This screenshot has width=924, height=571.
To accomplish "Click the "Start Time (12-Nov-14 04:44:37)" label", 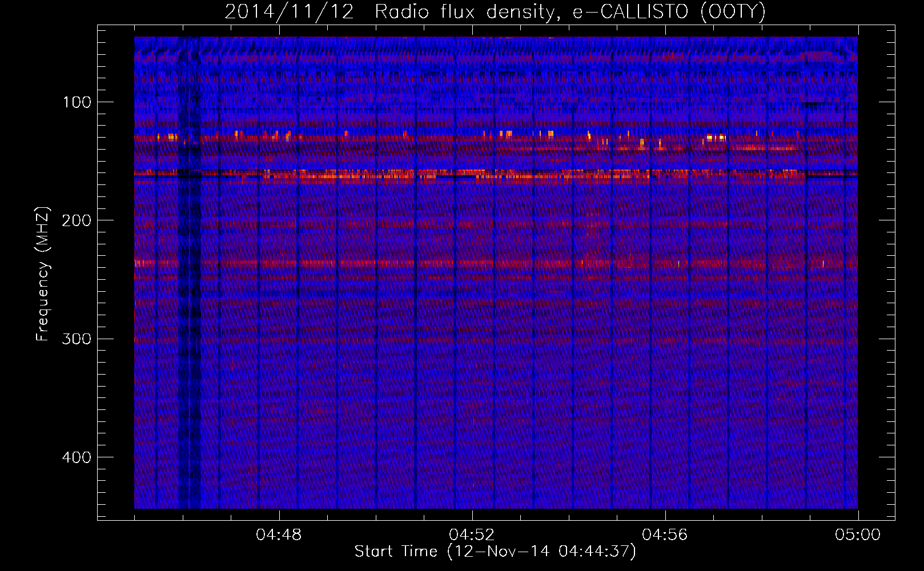I will point(495,552).
